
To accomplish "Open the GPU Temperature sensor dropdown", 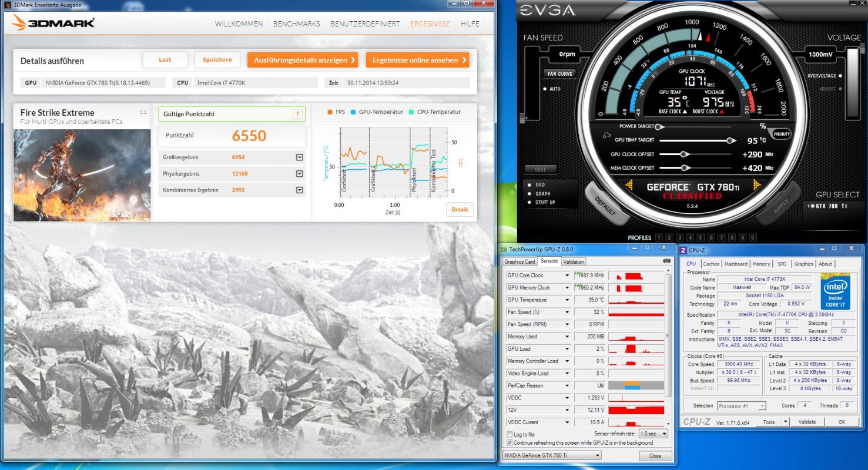I will [567, 300].
